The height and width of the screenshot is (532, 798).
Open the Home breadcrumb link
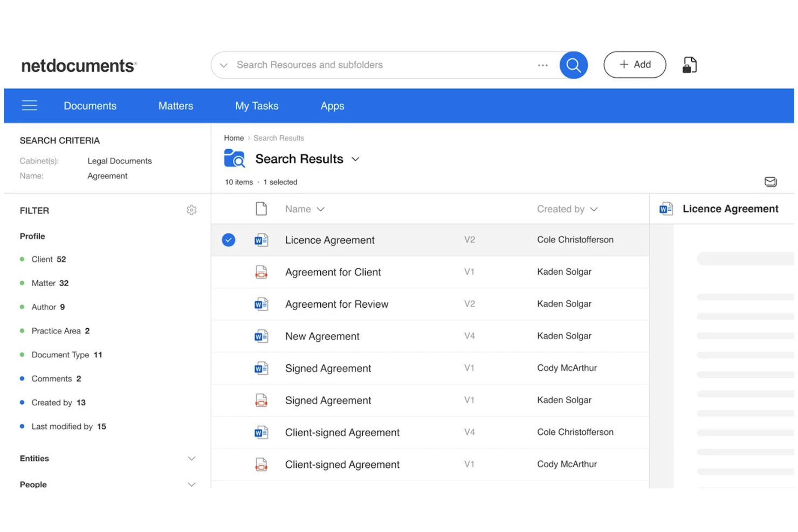(x=233, y=138)
